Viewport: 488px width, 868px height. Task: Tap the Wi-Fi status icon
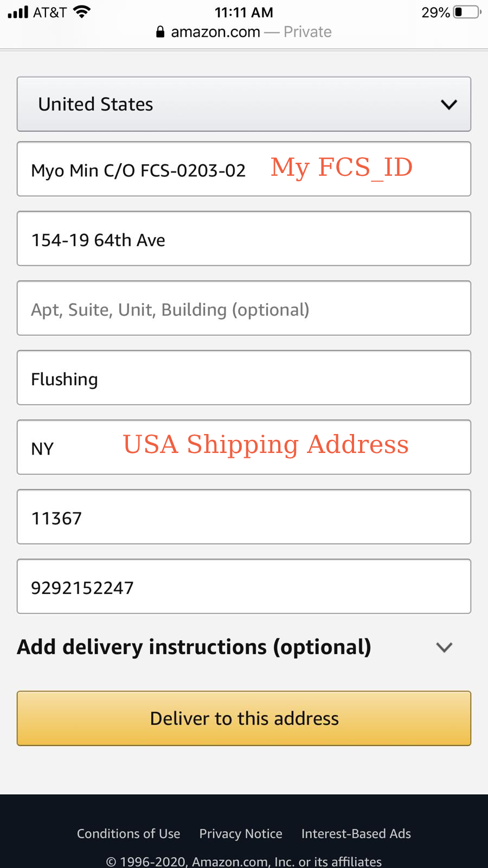[x=82, y=12]
